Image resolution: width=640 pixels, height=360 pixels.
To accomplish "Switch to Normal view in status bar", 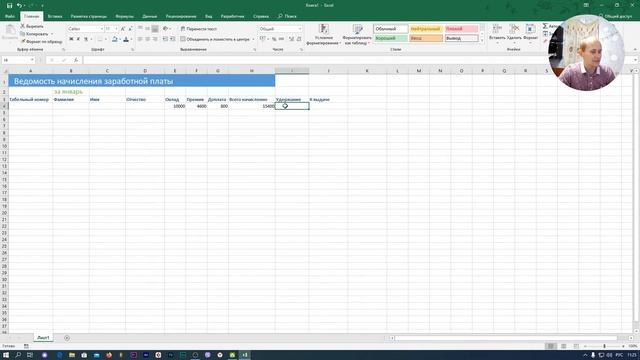I will coord(551,346).
